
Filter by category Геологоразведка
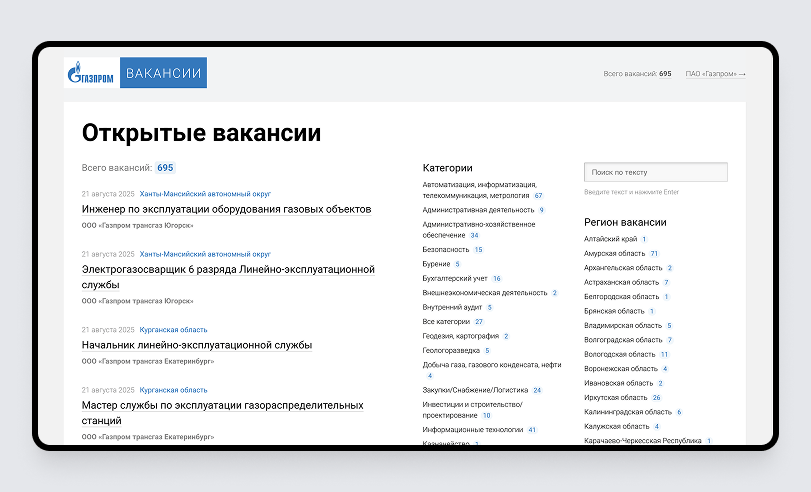click(451, 351)
